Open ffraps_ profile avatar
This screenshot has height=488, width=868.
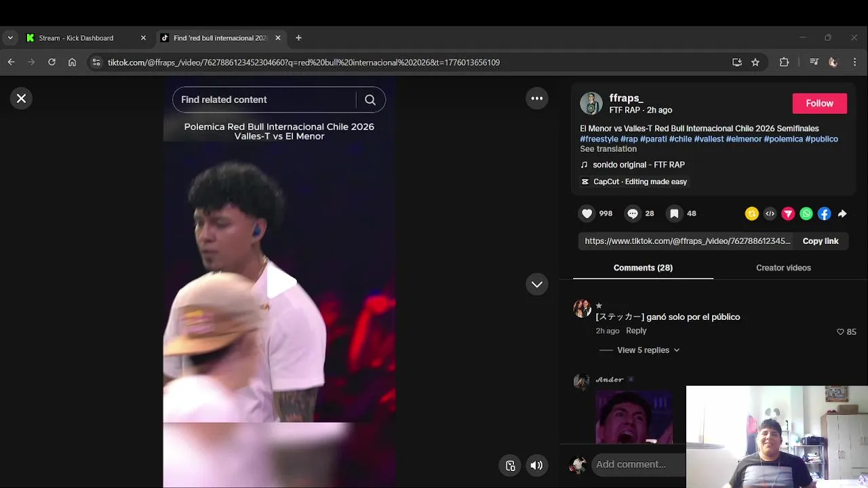click(x=591, y=104)
